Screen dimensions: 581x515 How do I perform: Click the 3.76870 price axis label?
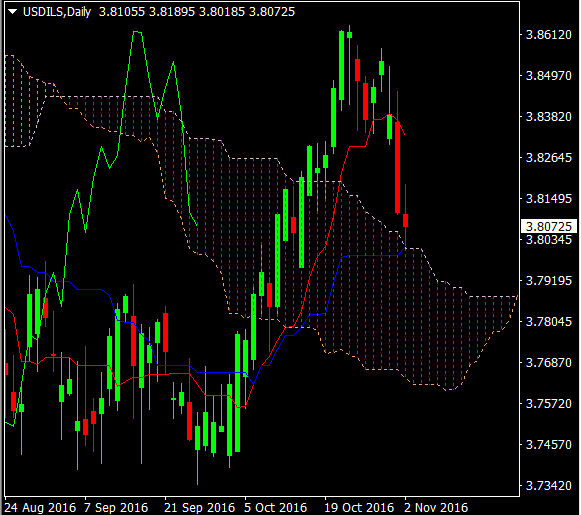(x=549, y=362)
